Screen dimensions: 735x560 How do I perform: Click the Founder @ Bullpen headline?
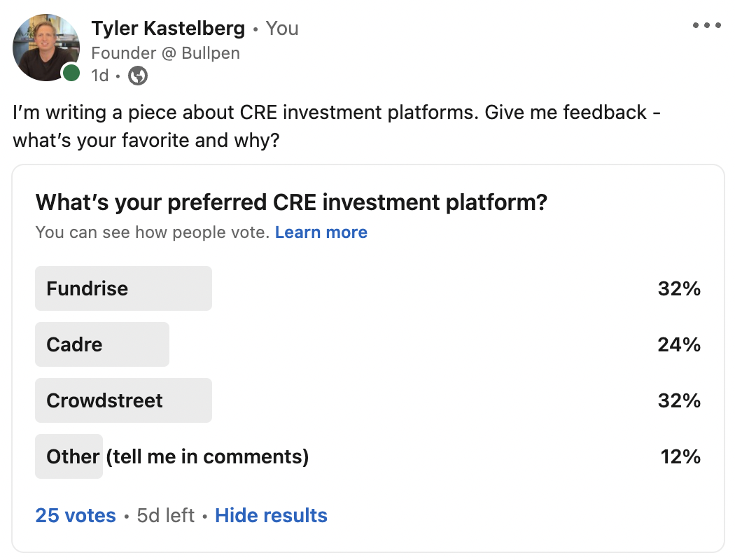165,53
